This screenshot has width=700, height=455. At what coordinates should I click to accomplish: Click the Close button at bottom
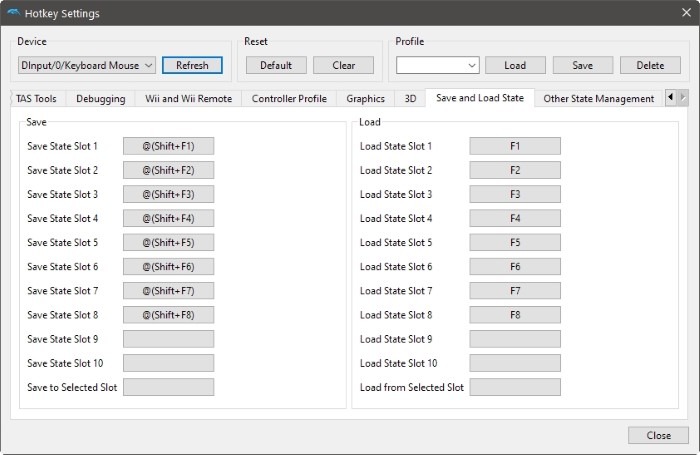[x=658, y=435]
